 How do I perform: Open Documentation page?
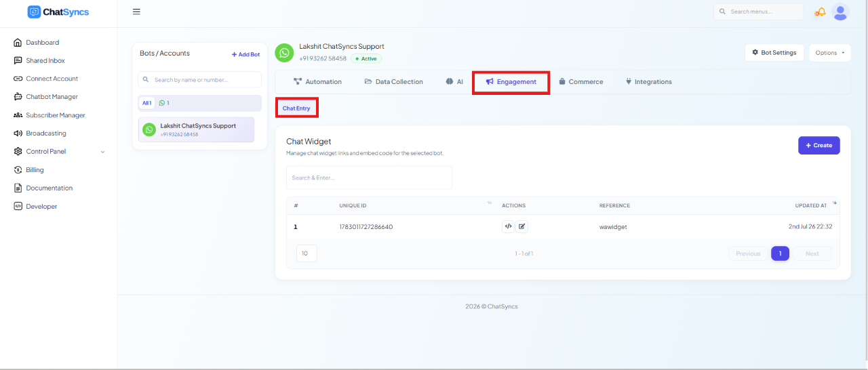point(50,188)
